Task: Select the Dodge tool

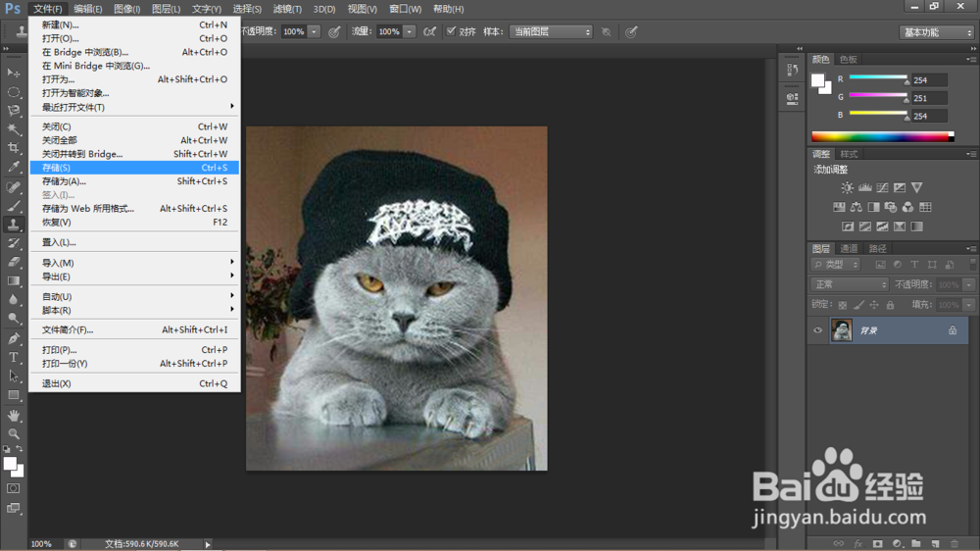Action: coord(13,319)
